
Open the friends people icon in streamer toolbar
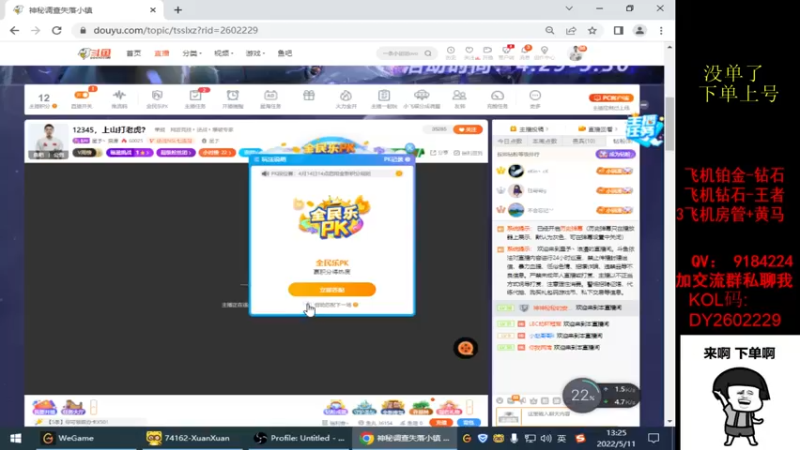click(x=459, y=95)
